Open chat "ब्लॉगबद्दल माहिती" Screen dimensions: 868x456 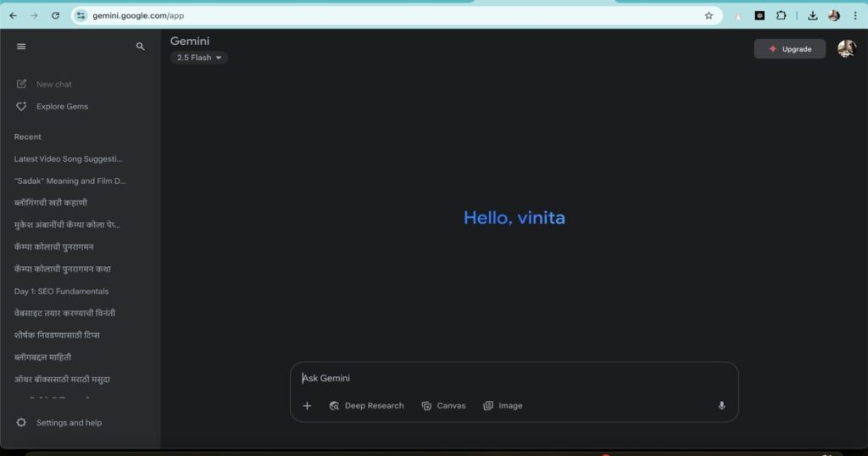(x=42, y=357)
